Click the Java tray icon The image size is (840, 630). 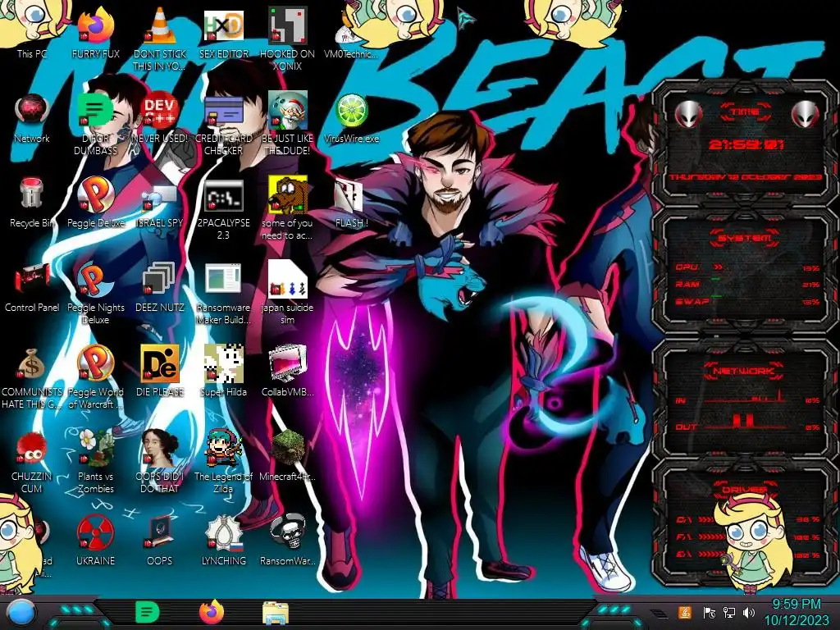pyautogui.click(x=685, y=612)
